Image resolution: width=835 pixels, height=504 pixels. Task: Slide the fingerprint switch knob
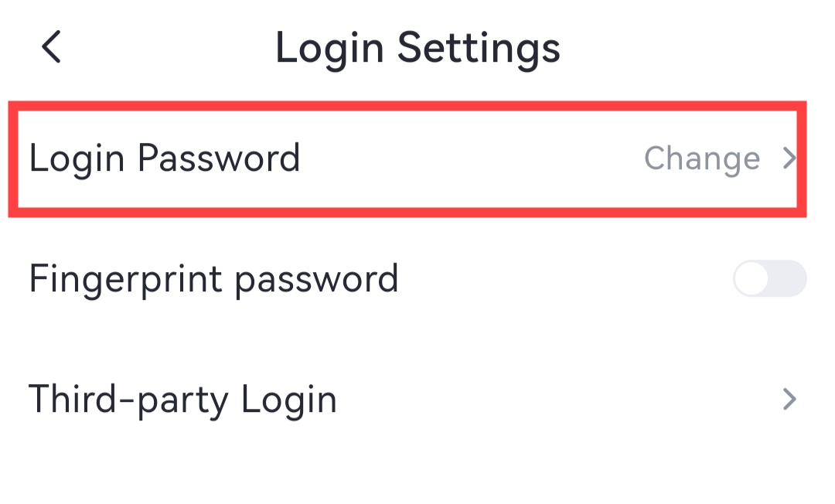pos(751,279)
